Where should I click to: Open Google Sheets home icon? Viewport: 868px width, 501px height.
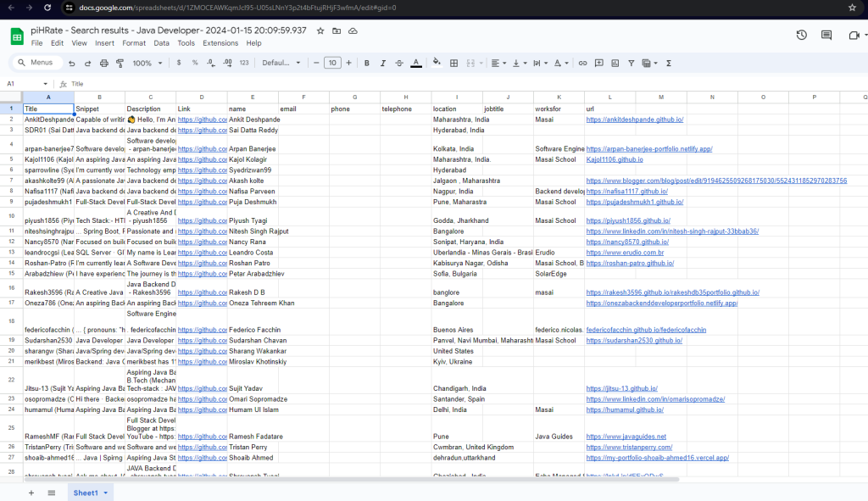tap(17, 37)
